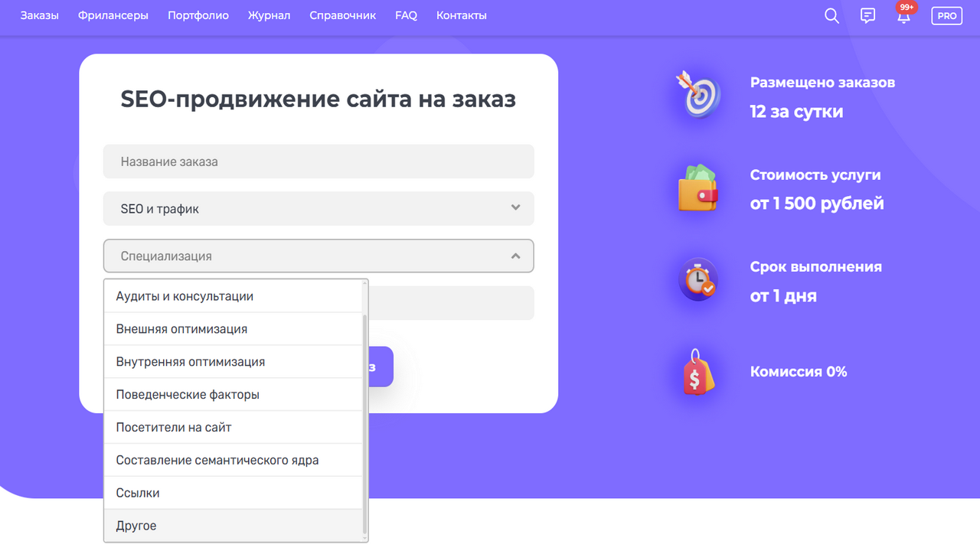The image size is (980, 551).
Task: Focus the Название заказа input field
Action: pos(318,161)
